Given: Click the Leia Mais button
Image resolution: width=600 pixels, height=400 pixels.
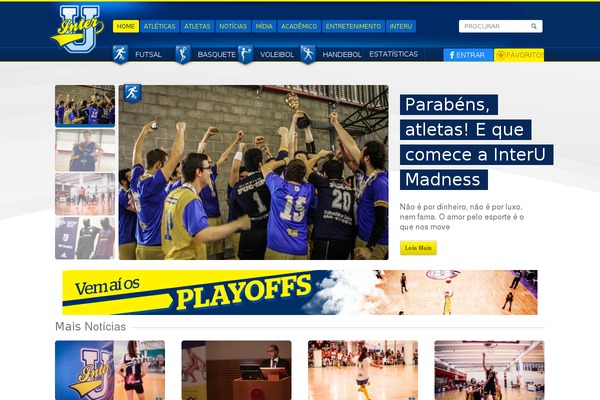Looking at the screenshot, I should (x=418, y=248).
